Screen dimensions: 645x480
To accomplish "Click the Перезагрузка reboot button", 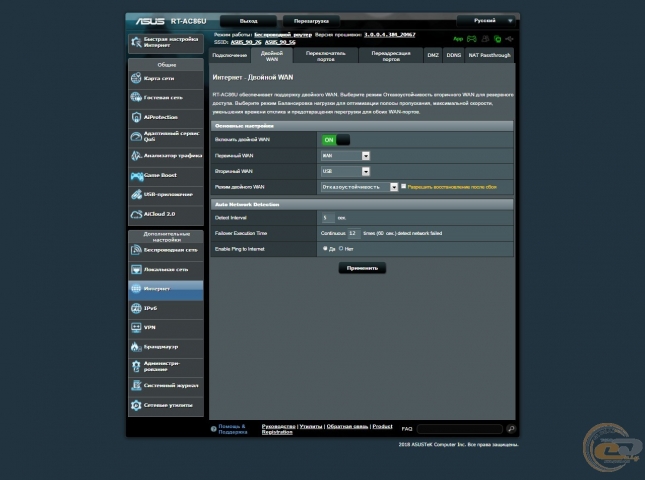I will pos(310,20).
